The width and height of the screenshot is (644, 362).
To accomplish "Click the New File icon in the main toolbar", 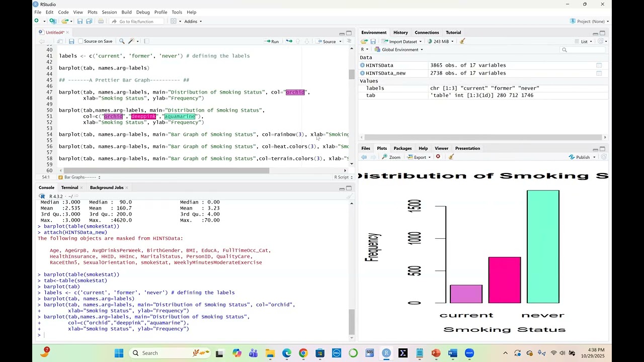I will (37, 21).
